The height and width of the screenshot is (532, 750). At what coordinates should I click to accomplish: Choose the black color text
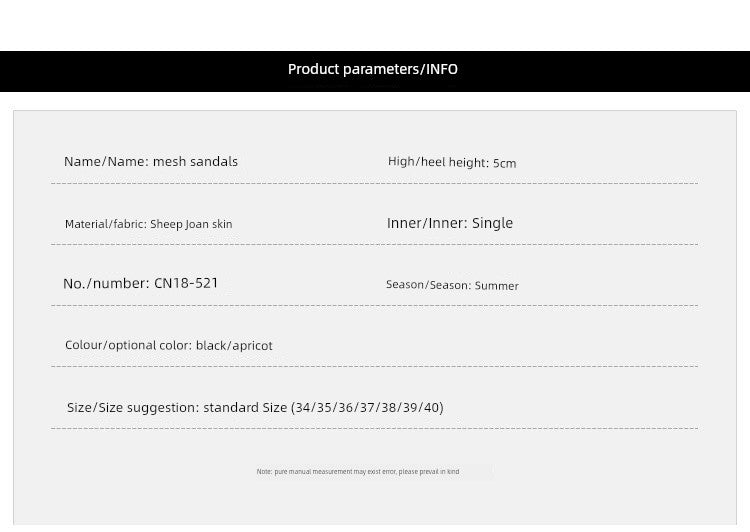coord(211,346)
